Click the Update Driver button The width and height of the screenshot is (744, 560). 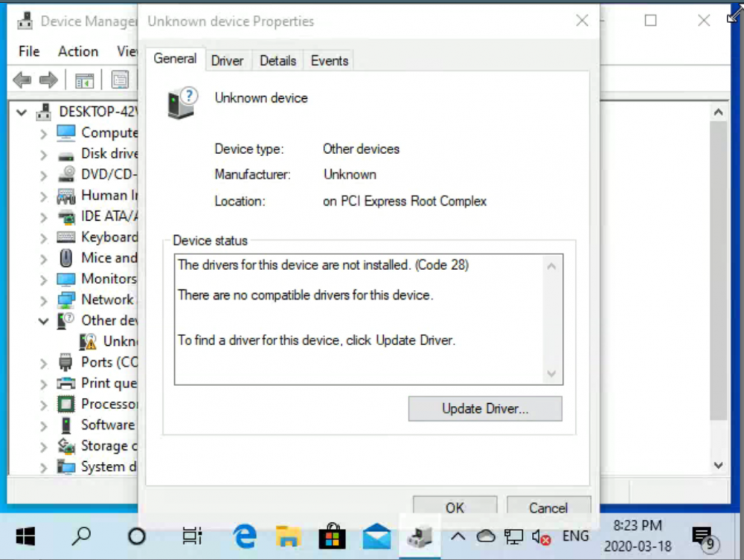pyautogui.click(x=485, y=409)
